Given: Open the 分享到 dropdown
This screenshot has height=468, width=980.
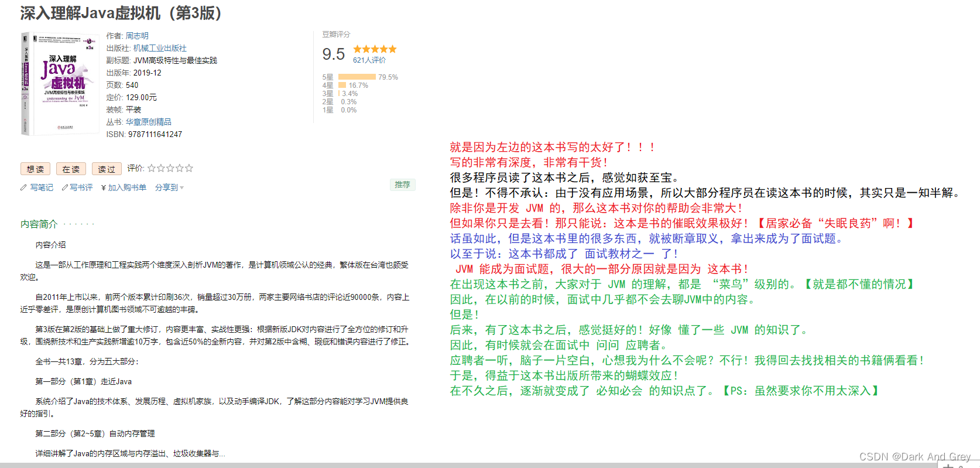Looking at the screenshot, I should (x=169, y=187).
